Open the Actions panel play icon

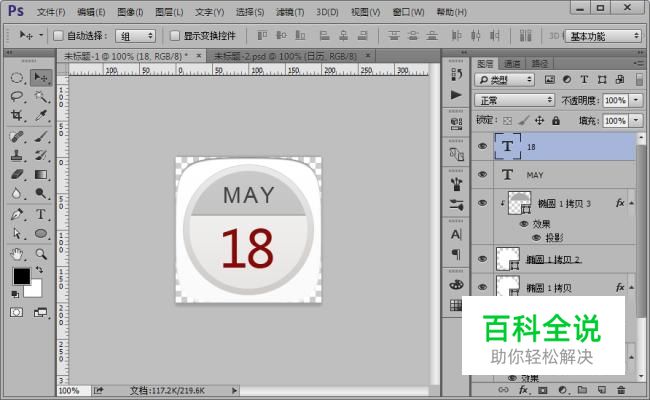456,95
